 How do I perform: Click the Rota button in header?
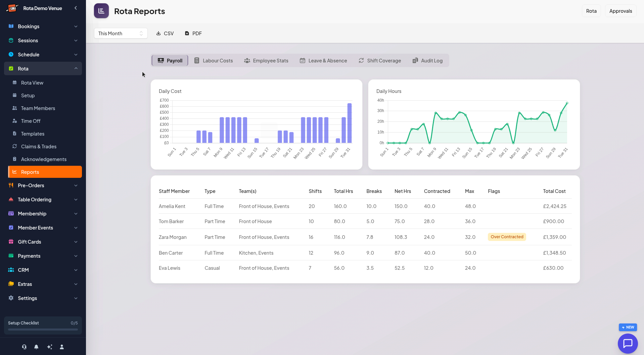[591, 11]
